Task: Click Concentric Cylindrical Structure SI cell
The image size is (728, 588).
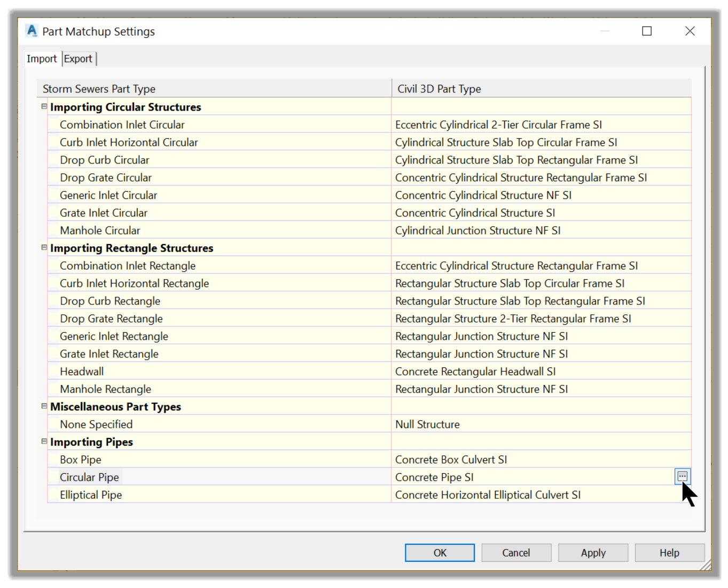Action: point(541,213)
